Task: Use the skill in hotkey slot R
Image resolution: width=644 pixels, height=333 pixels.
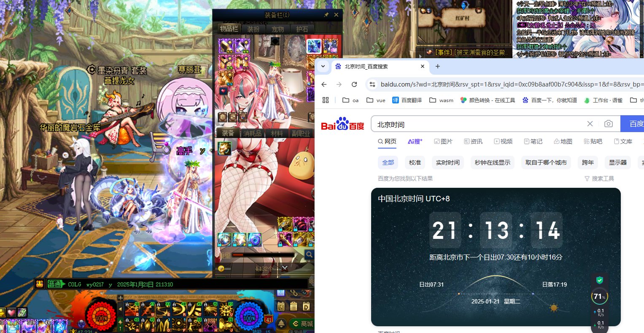Action: click(179, 309)
